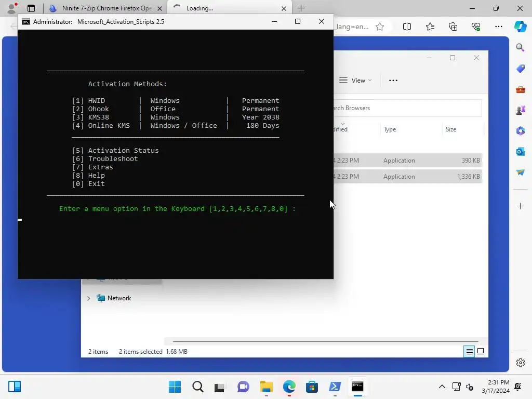
Task: Select the 390 KB Application row
Action: pos(407,161)
